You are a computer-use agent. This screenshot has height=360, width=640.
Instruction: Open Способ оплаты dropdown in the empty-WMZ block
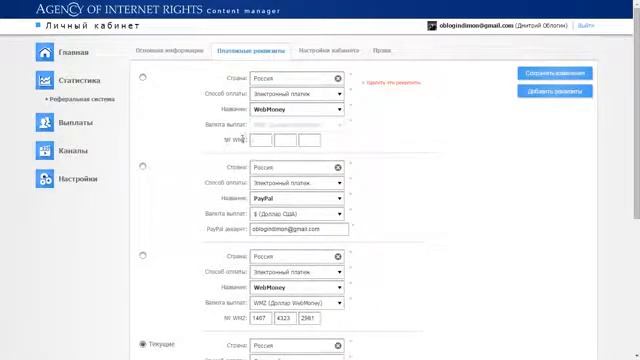point(297,94)
